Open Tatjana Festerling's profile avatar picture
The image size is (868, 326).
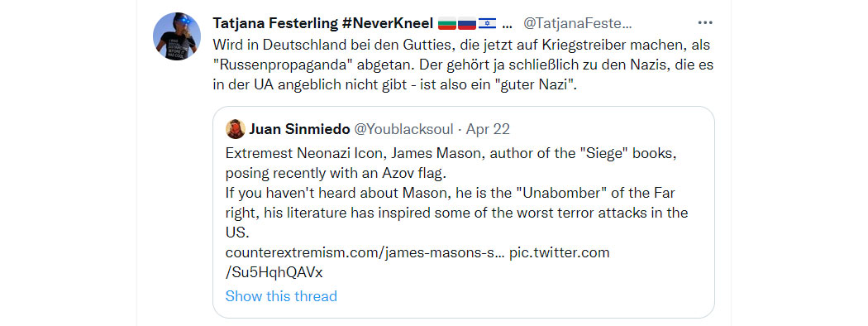[x=177, y=36]
